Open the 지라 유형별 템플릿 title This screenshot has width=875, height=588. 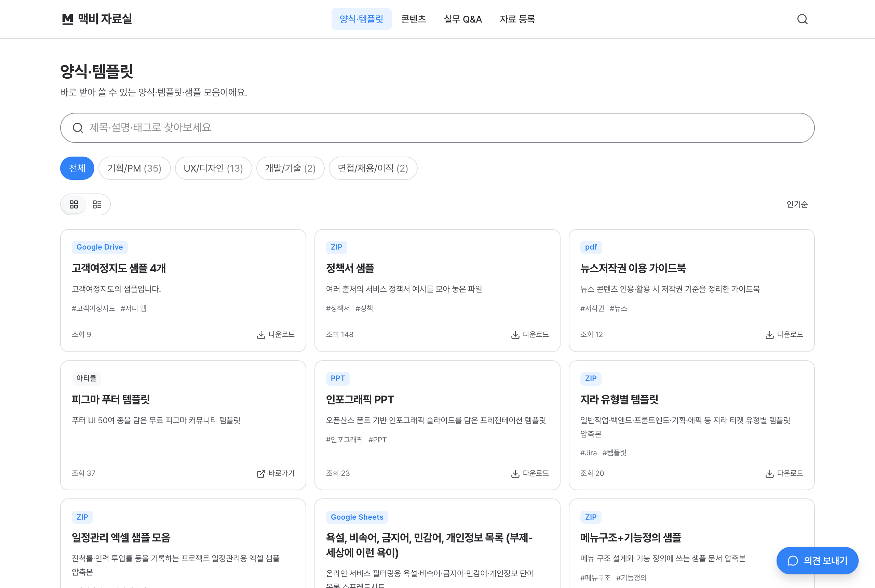(619, 399)
